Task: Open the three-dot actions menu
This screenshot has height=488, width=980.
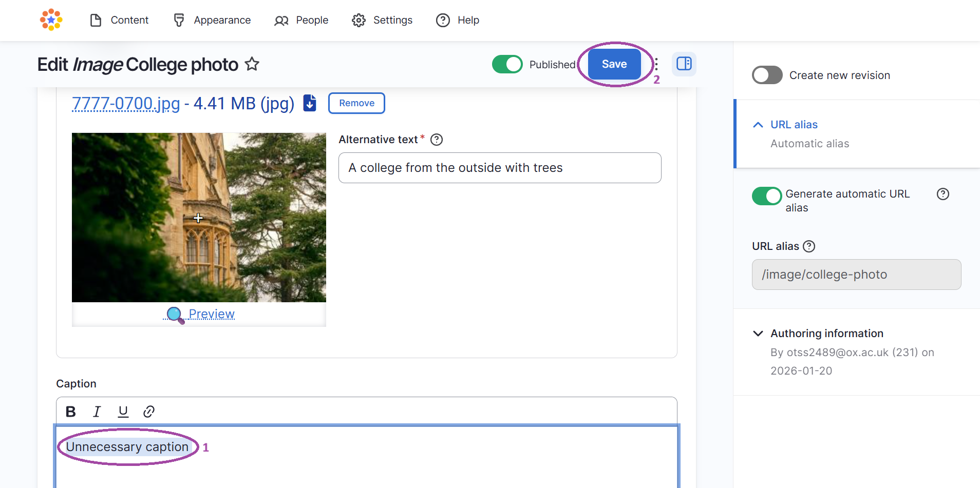Action: pyautogui.click(x=655, y=64)
